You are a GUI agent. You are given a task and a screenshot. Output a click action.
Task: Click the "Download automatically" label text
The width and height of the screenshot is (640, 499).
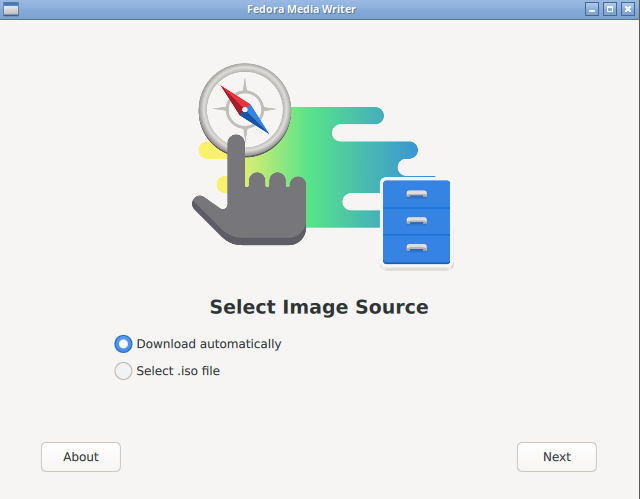(x=209, y=344)
